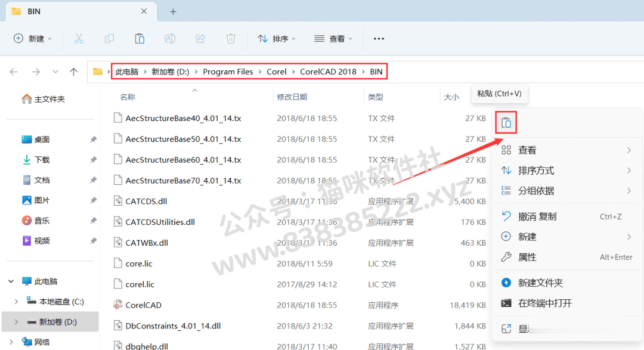
Task: Collapse the This PC tree node
Action: point(11,281)
